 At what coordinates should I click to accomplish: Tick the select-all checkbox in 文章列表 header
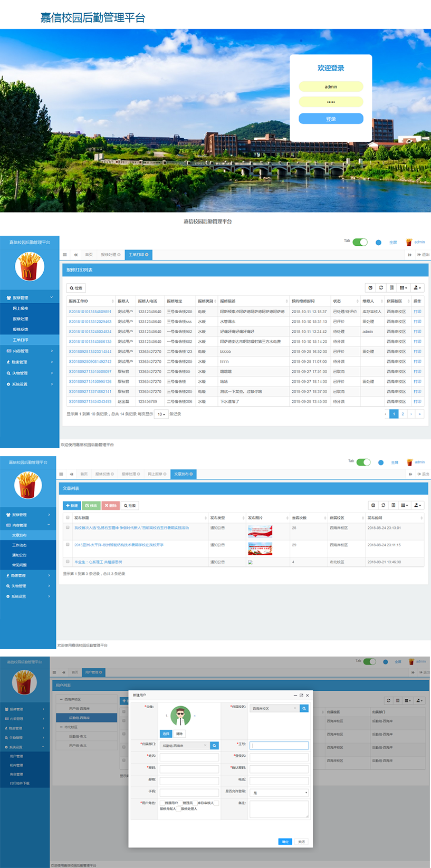(x=68, y=518)
